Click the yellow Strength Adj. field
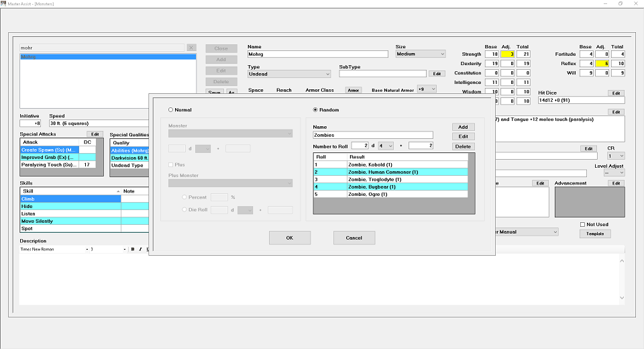 pyautogui.click(x=508, y=54)
